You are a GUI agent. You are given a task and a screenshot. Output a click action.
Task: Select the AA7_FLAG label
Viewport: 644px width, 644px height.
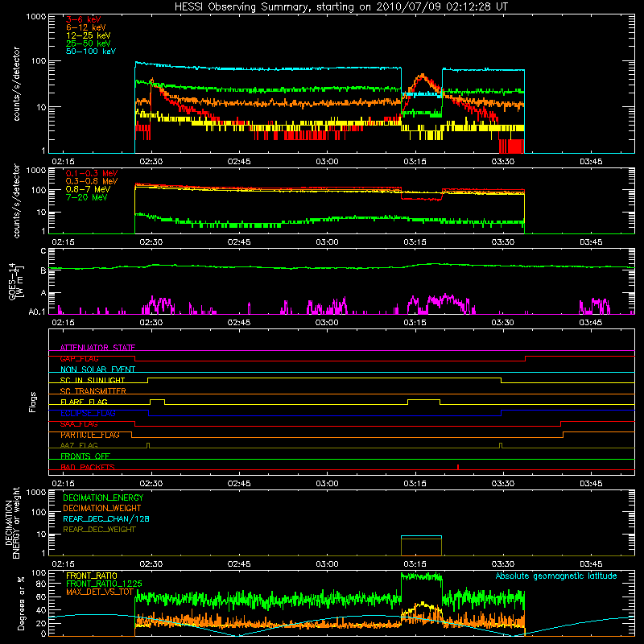(x=79, y=445)
